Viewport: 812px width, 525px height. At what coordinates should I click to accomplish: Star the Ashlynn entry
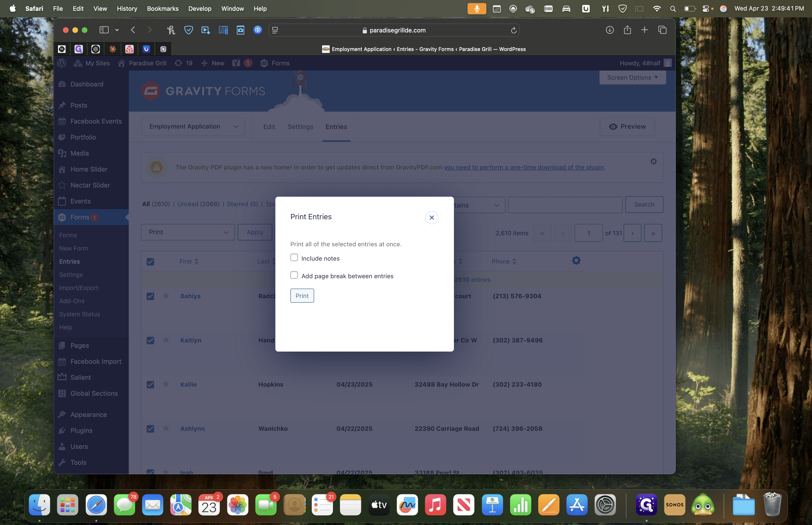[166, 428]
